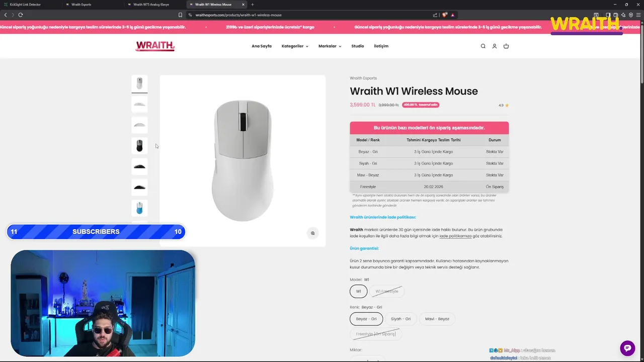Open the account profile icon
The width and height of the screenshot is (644, 362).
point(495,46)
